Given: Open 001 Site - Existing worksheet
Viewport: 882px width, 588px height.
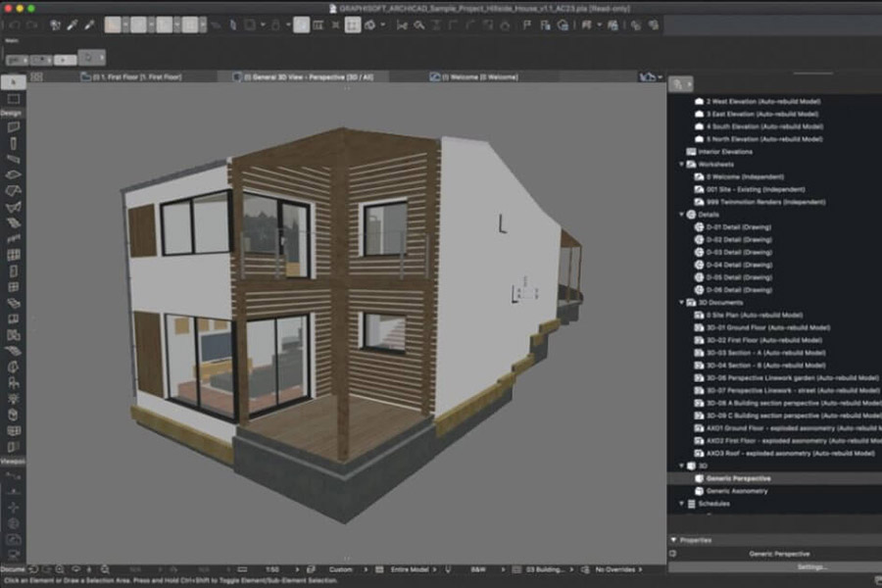Looking at the screenshot, I should point(755,189).
